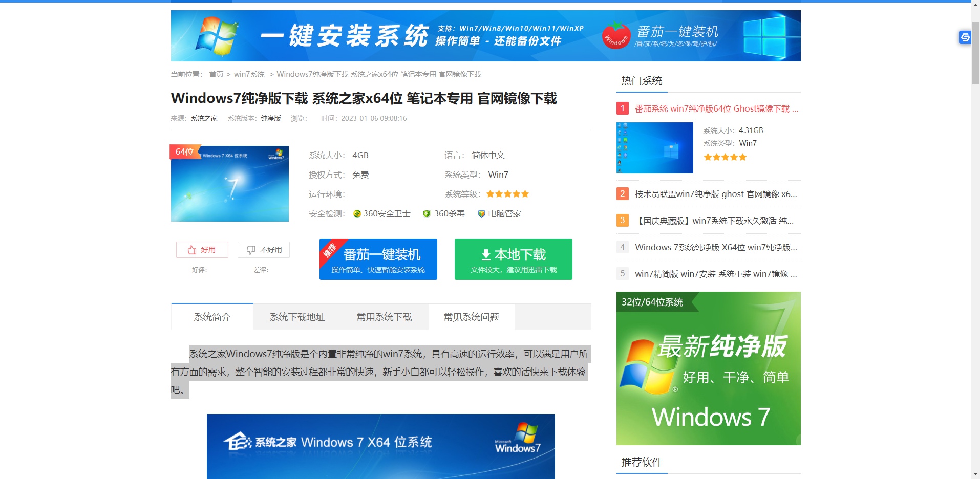The width and height of the screenshot is (980, 479).
Task: Click the 电脑管家 shield icon
Action: point(481,214)
